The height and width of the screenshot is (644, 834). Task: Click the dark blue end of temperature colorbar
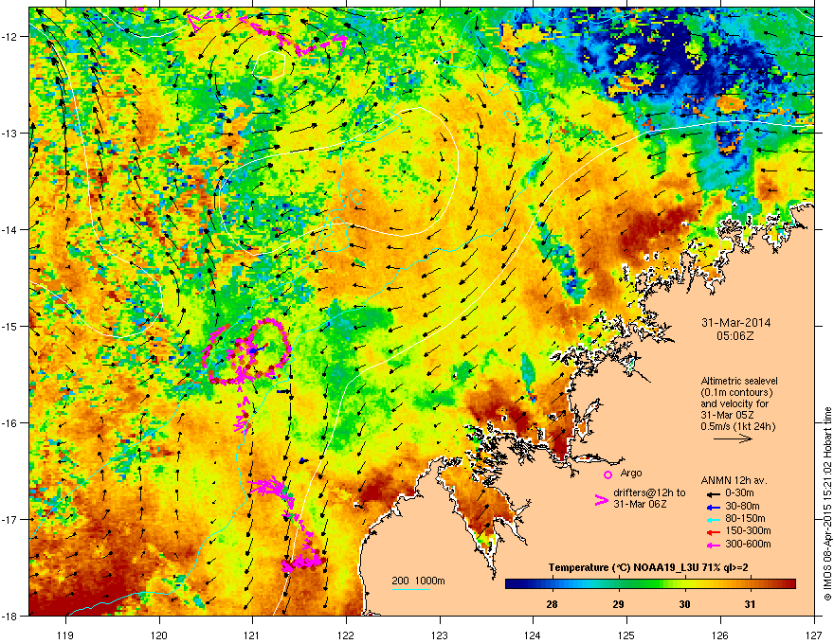click(510, 584)
